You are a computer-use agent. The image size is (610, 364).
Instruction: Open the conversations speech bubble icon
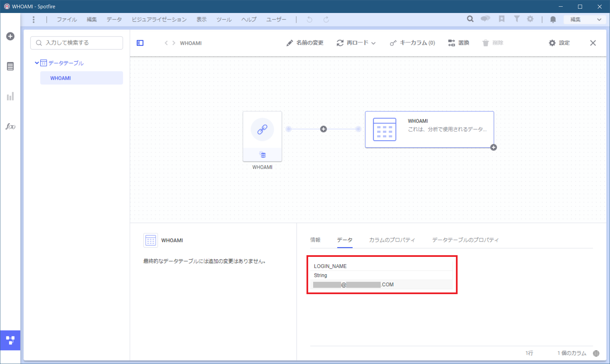coord(486,19)
